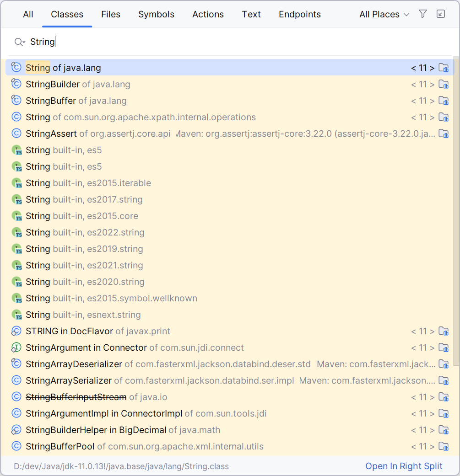Click library icon on StringArrayDeserializer row
The height and width of the screenshot is (476, 460).
pos(444,364)
